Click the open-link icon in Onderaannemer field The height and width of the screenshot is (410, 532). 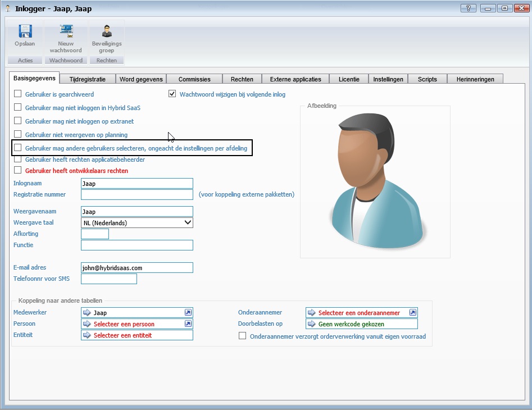(412, 313)
